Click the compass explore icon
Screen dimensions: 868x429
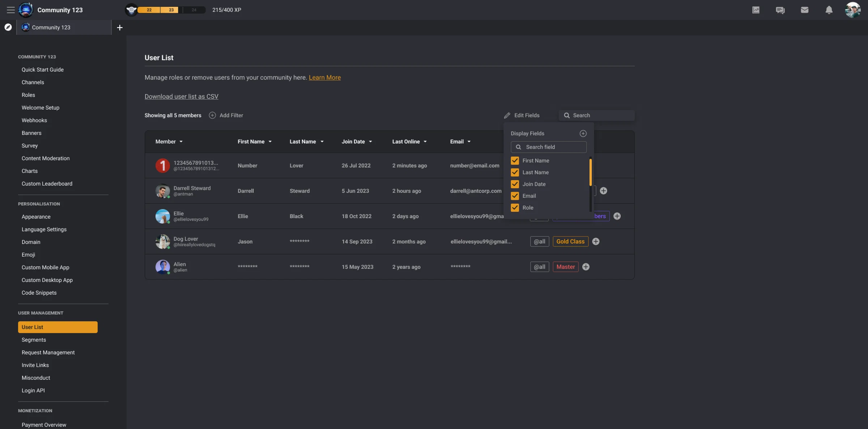[x=8, y=27]
